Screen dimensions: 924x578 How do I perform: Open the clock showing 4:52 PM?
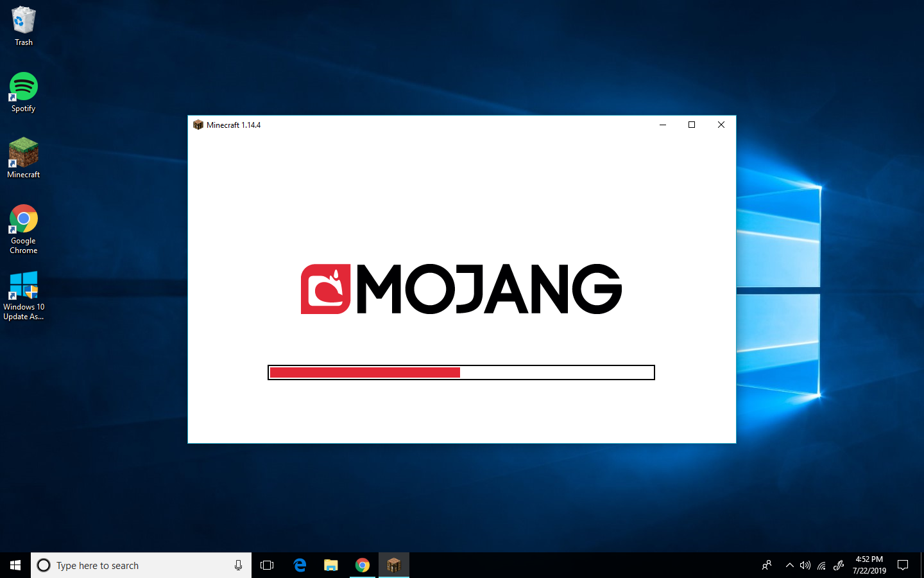pyautogui.click(x=869, y=565)
